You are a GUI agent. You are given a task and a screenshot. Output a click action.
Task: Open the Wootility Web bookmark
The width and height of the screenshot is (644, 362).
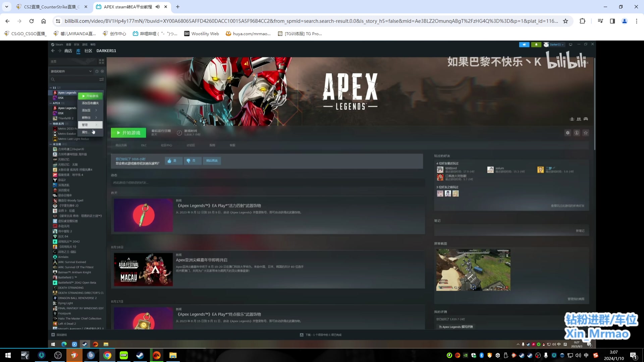click(202, 34)
